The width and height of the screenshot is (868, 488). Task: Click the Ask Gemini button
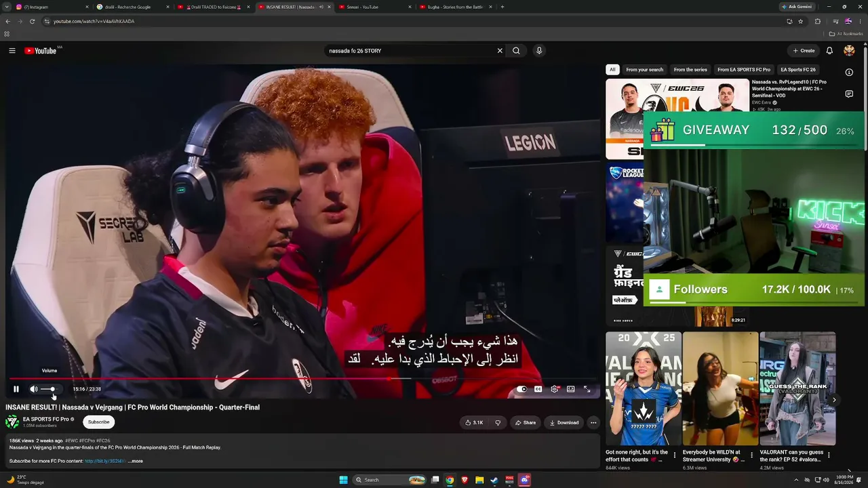point(797,7)
